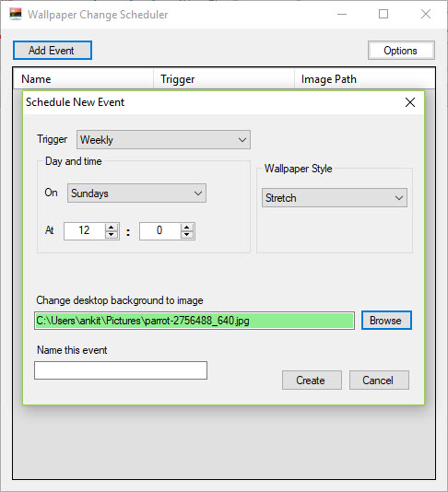Image resolution: width=448 pixels, height=492 pixels.
Task: Decrease the minute value with down arrow
Action: (x=187, y=235)
